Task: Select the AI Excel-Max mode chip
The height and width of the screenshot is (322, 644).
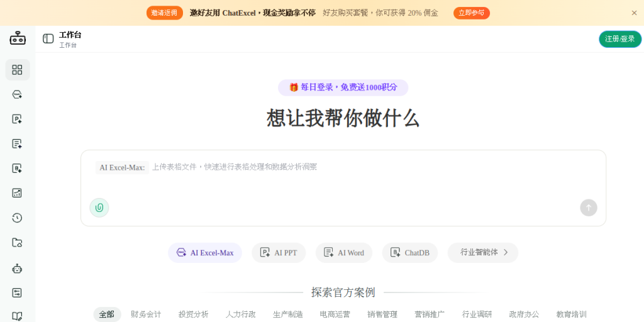Action: coord(205,253)
